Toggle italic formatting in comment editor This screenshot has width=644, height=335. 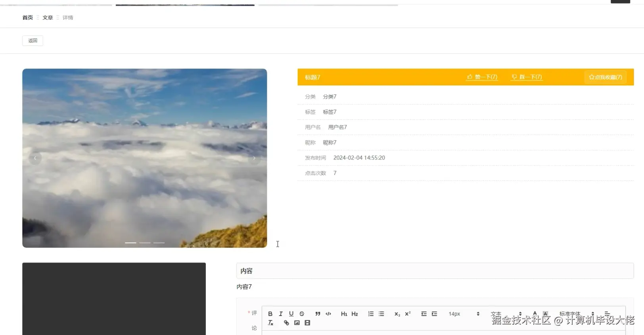pos(281,314)
